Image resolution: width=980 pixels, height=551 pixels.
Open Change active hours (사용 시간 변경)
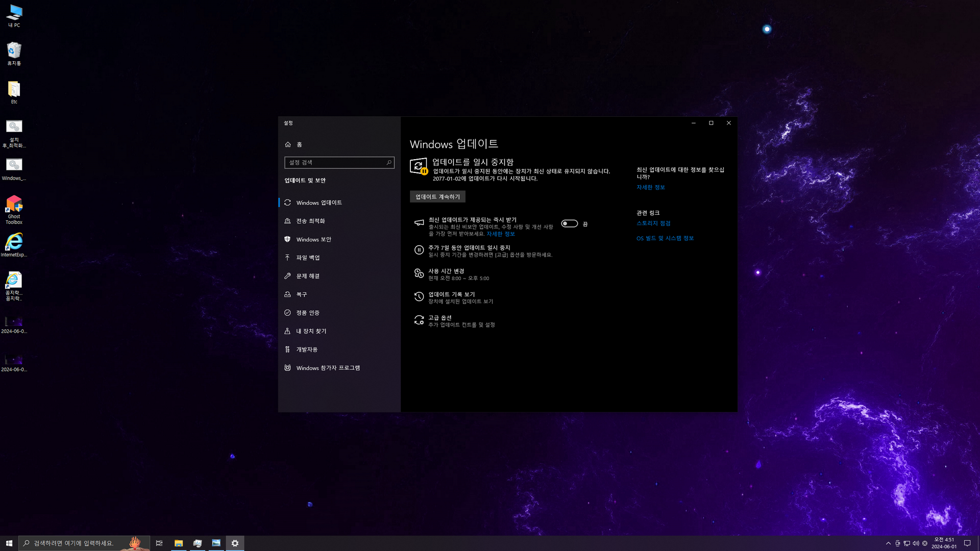pyautogui.click(x=446, y=271)
